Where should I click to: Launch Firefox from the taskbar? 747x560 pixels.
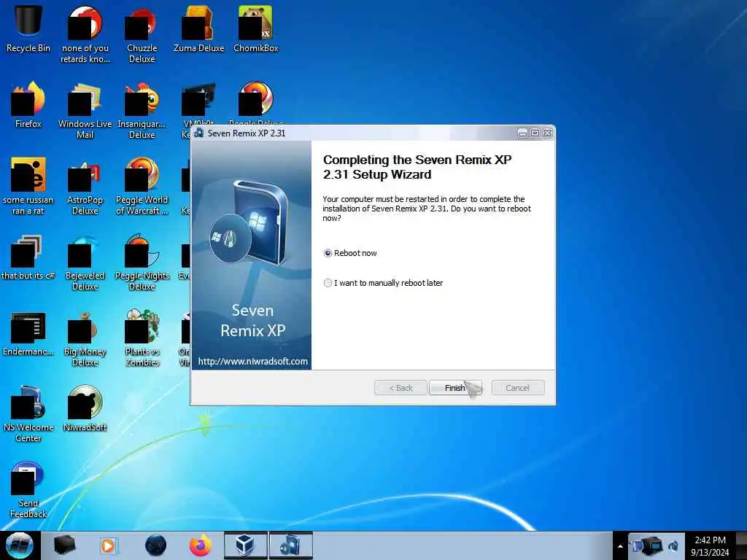(x=201, y=545)
